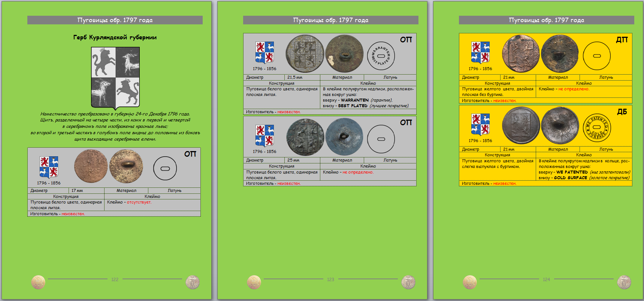Viewport: 644px width, 301px height.
Task: Click the WE PATENTED GOLD SURFACE stamp diagram
Action: click(597, 127)
